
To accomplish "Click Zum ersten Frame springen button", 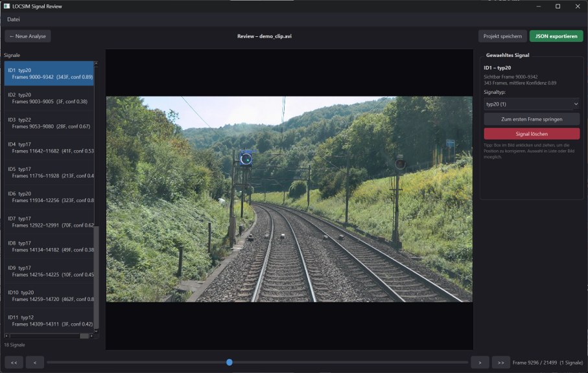I will (x=532, y=119).
